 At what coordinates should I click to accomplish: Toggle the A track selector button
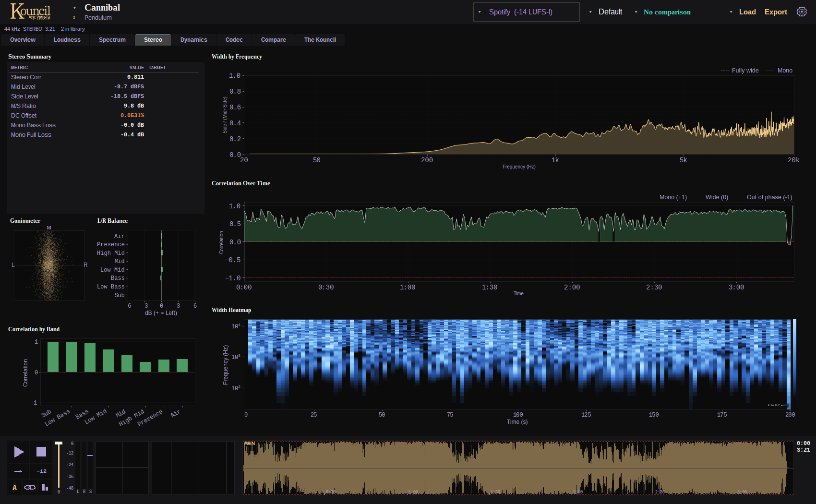coord(14,488)
